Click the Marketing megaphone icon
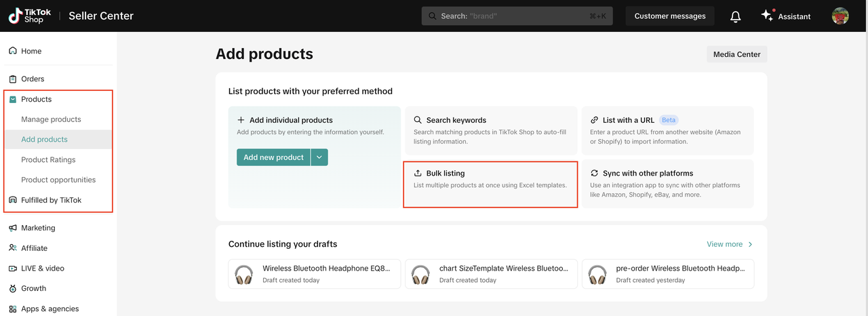The image size is (868, 316). [x=13, y=228]
